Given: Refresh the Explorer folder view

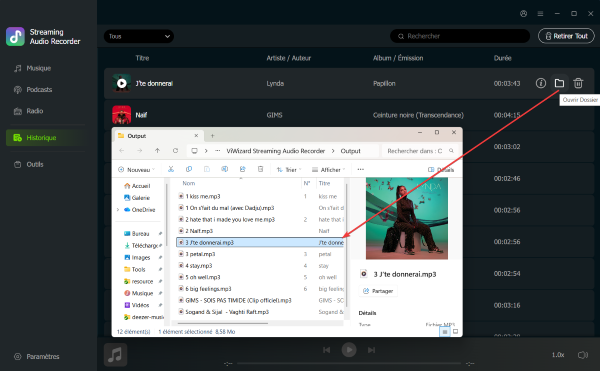Looking at the screenshot, I should pos(175,151).
